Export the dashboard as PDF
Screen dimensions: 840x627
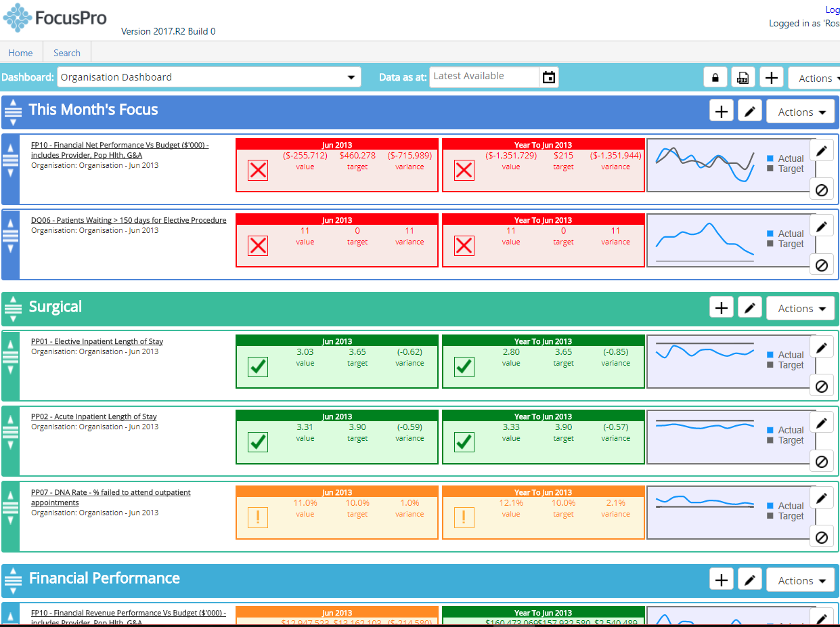pos(743,77)
